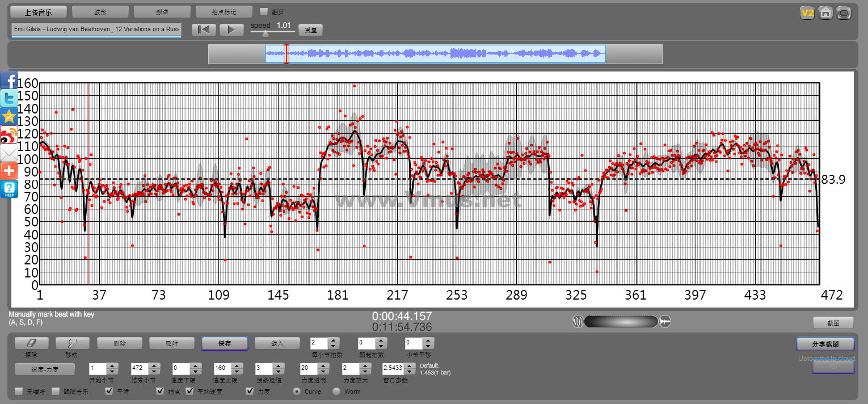Click the elapsed time 0:00:44.157
Screen dimensions: 868x404
click(x=402, y=316)
